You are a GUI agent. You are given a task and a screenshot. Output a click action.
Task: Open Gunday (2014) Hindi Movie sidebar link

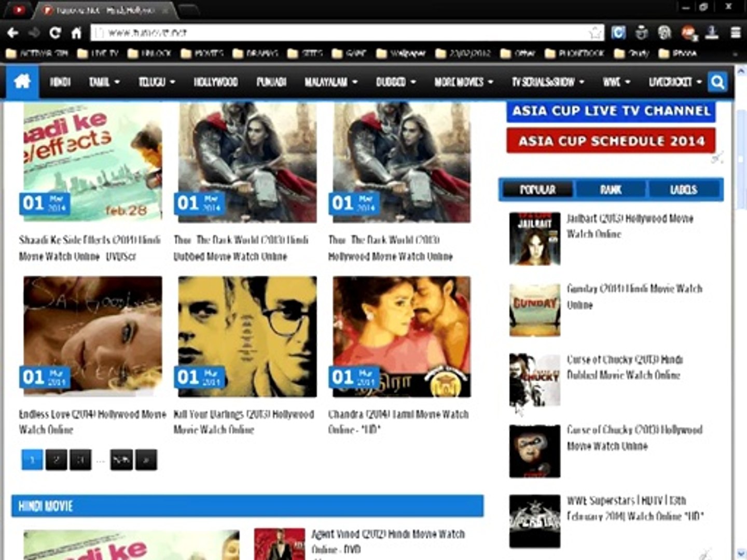pyautogui.click(x=634, y=297)
